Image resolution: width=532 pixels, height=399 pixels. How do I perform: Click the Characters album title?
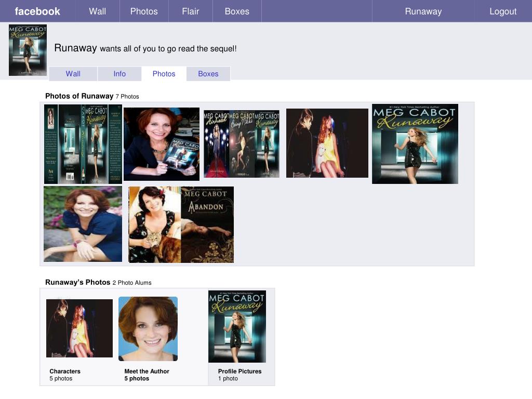click(x=65, y=371)
